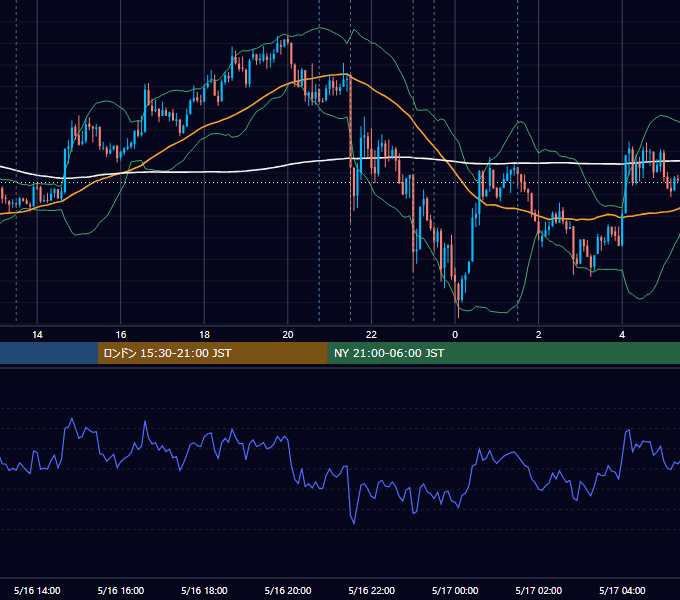Click the 14 hour label on price chart axis

(37, 335)
